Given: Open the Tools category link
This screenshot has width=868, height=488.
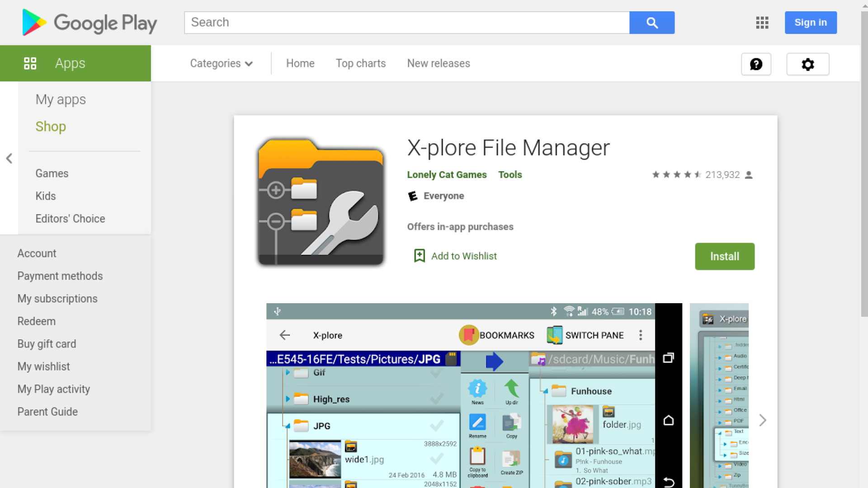Looking at the screenshot, I should click(510, 175).
